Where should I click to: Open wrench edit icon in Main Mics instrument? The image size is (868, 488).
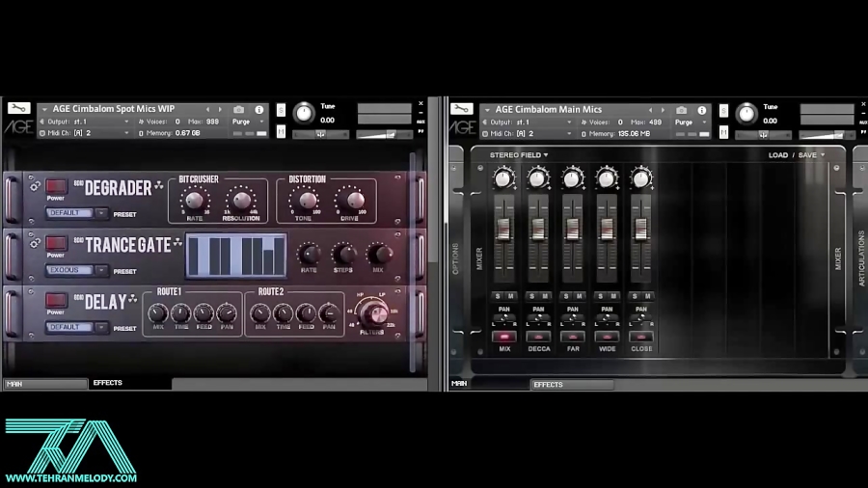click(461, 108)
